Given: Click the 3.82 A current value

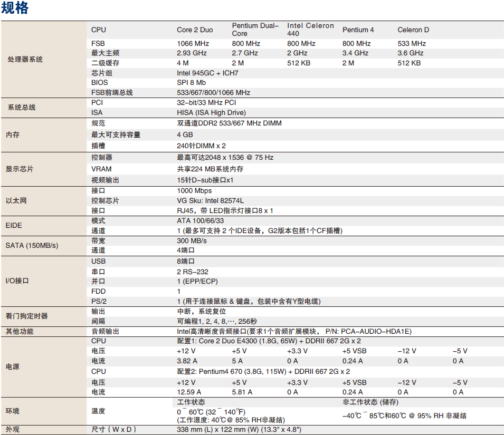Looking at the screenshot, I should point(187,361).
